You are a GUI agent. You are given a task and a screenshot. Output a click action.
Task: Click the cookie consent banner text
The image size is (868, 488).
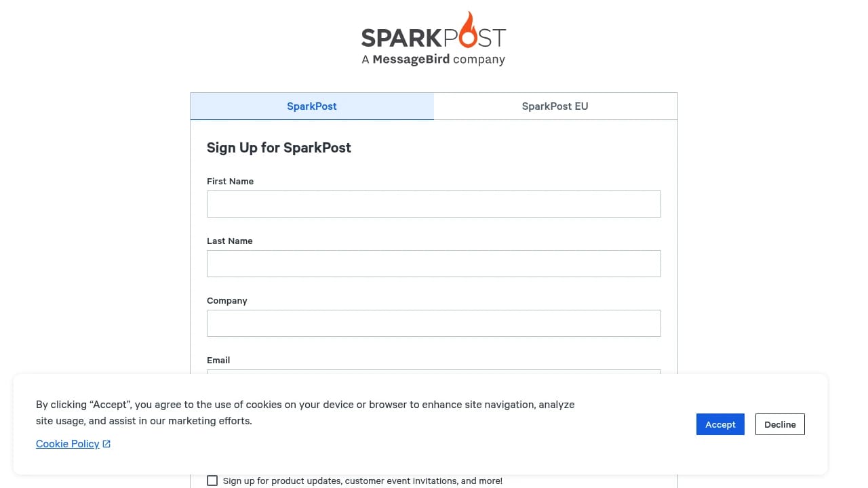[x=305, y=412]
